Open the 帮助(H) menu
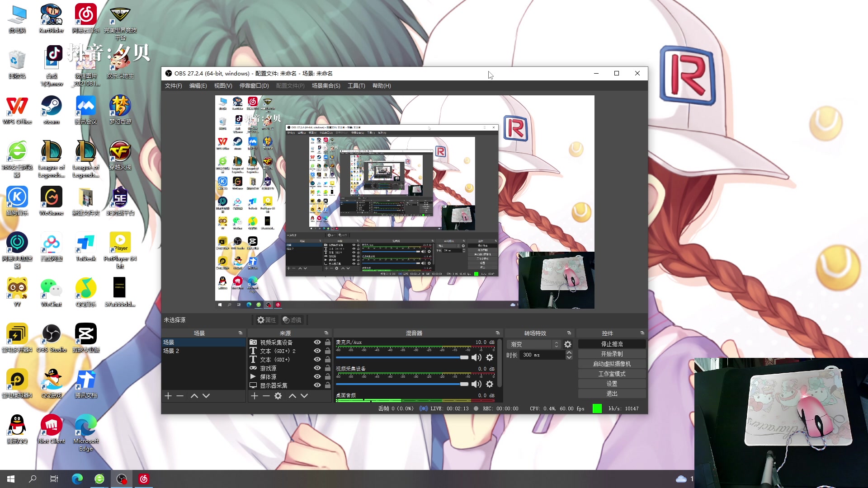This screenshot has height=488, width=868. [382, 86]
